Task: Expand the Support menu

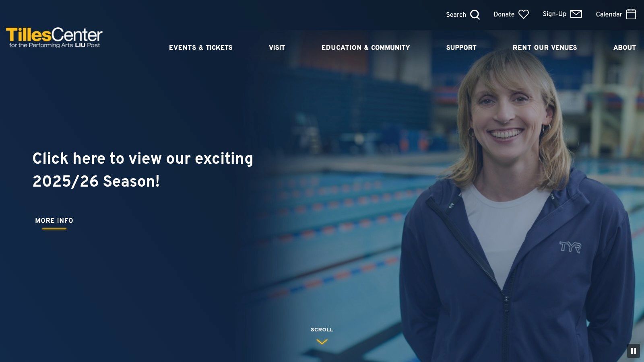Action: 461,47
